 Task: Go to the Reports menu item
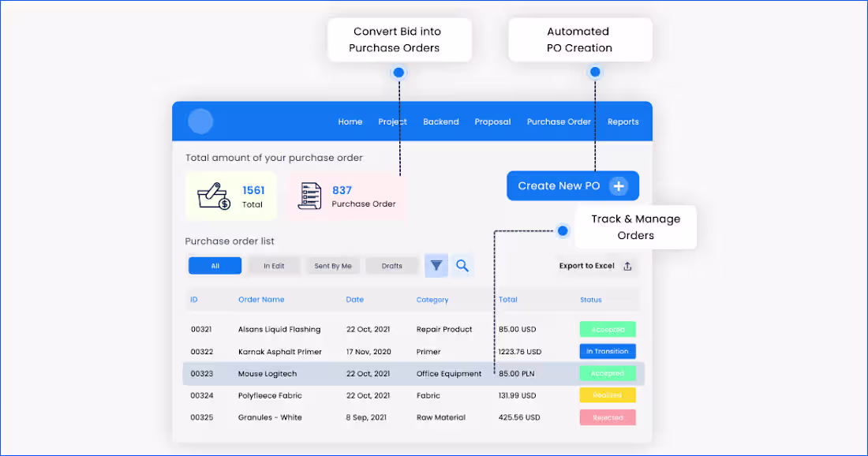[623, 121]
